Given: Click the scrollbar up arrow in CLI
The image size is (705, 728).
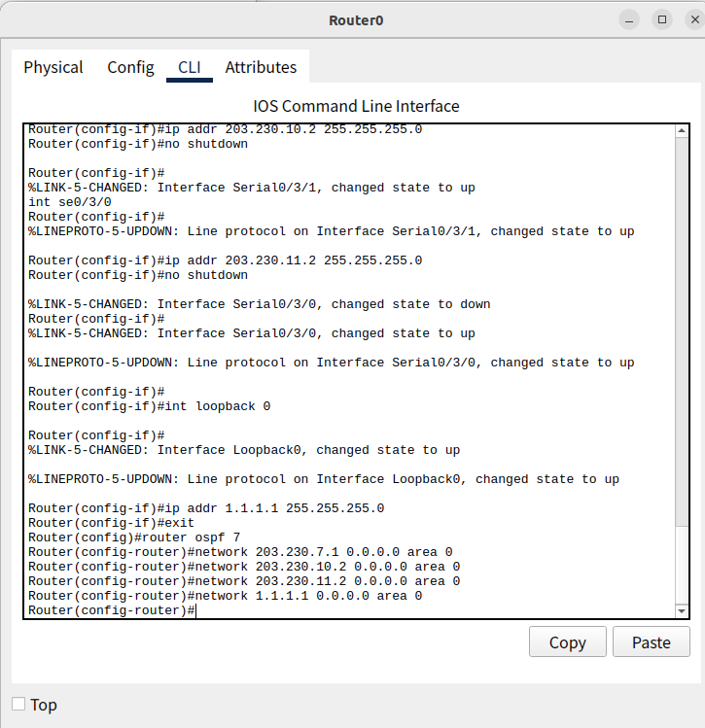Looking at the screenshot, I should pos(682,131).
